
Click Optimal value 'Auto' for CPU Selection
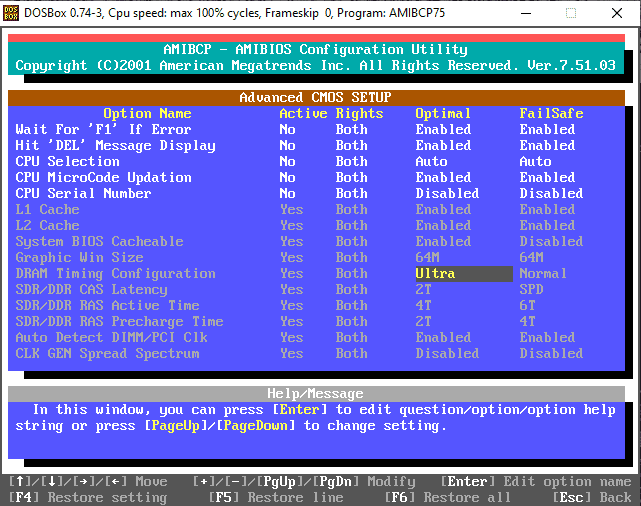(x=431, y=161)
